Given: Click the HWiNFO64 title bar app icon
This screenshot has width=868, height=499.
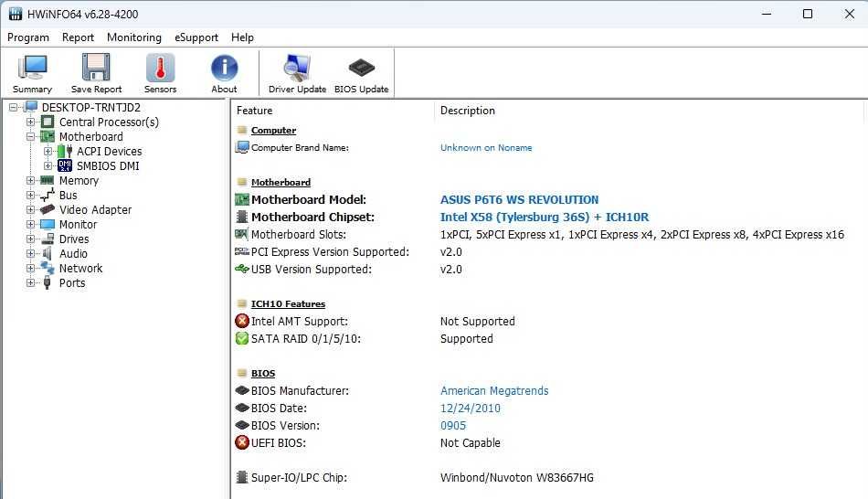Looking at the screenshot, I should [x=15, y=14].
